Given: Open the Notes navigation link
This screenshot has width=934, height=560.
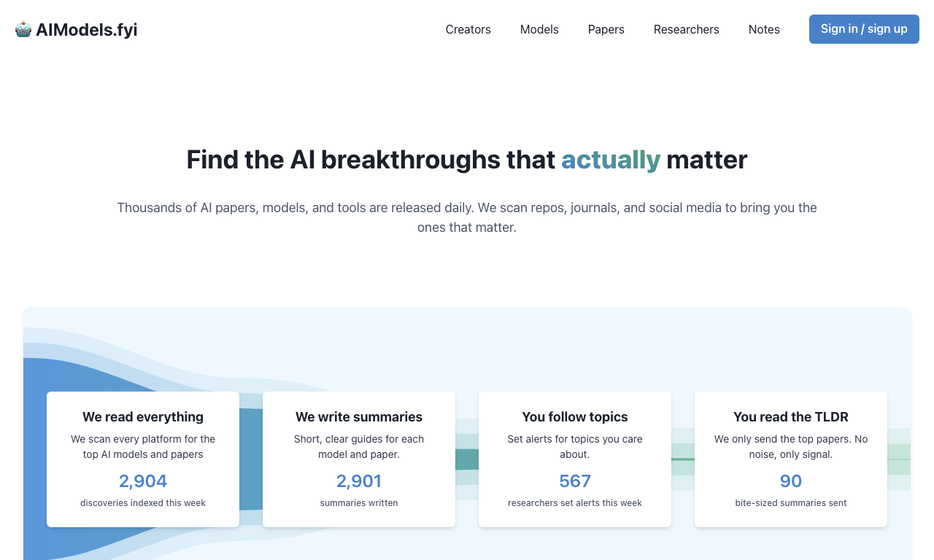Looking at the screenshot, I should click(x=764, y=29).
